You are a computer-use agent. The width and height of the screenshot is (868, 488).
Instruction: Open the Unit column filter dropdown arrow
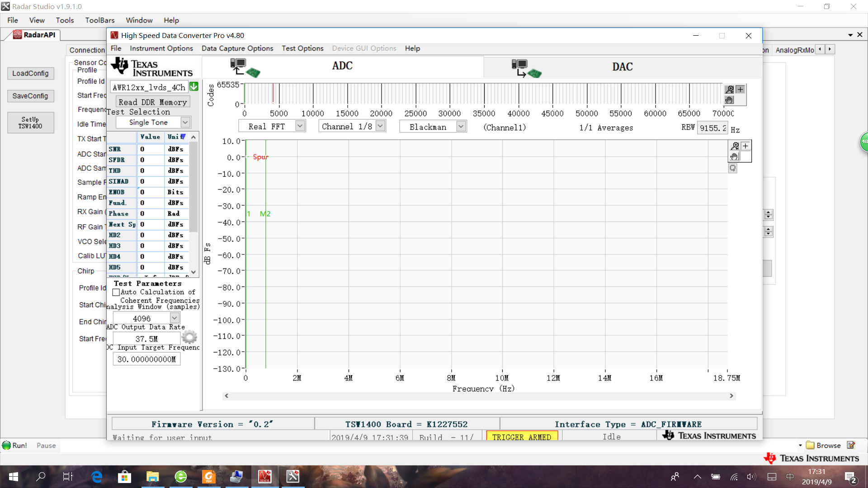183,136
